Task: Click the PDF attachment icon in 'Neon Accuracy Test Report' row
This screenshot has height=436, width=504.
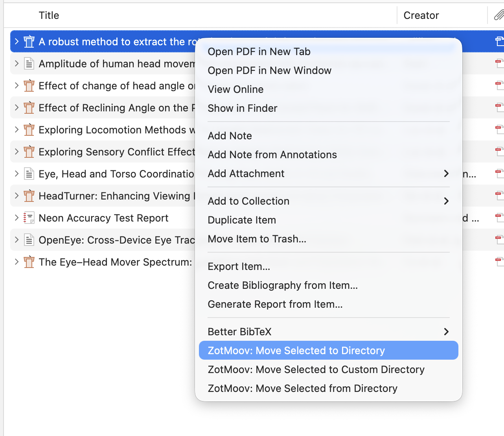Action: [499, 218]
